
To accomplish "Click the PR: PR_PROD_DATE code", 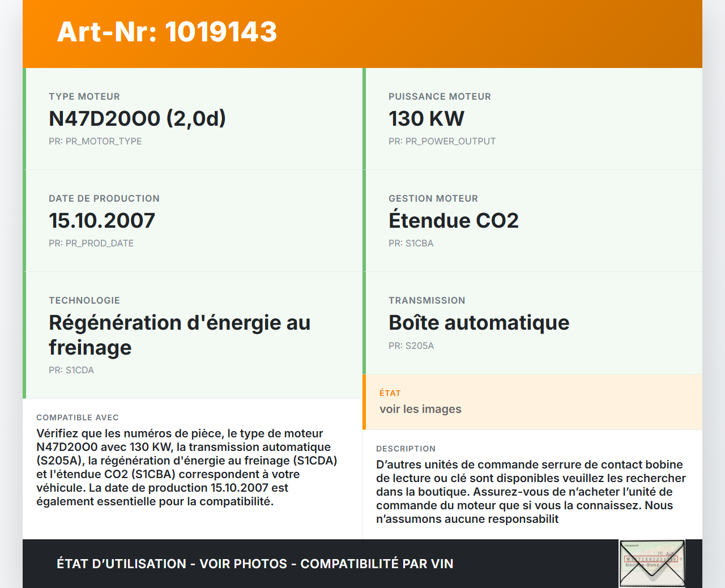I will click(91, 243).
